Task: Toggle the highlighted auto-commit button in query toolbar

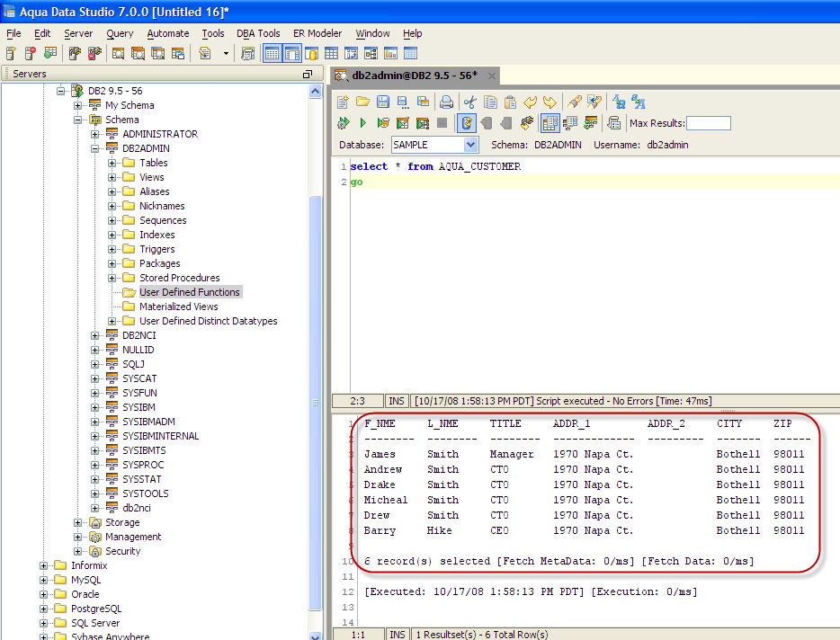Action: click(467, 123)
